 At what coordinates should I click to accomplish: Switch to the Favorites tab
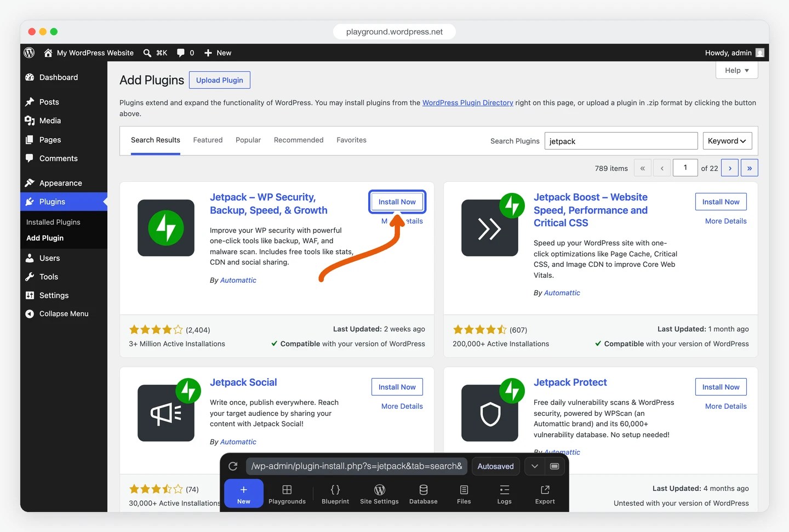coord(351,140)
